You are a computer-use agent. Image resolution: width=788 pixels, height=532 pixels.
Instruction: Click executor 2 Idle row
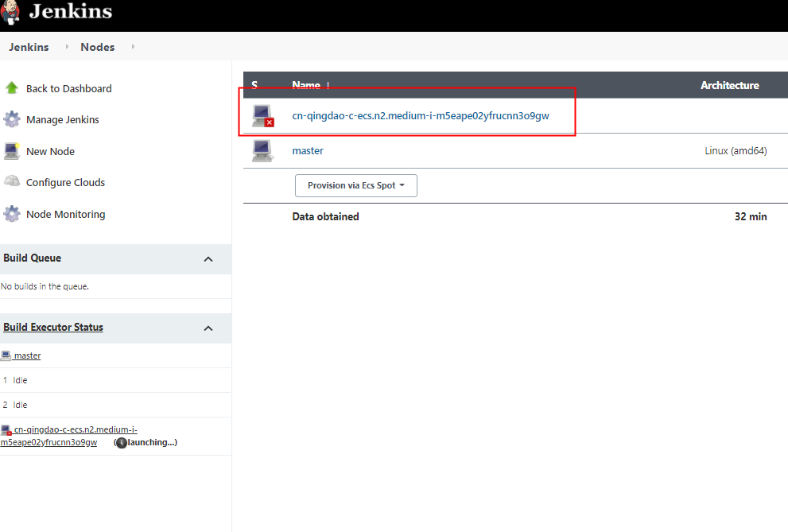[115, 405]
